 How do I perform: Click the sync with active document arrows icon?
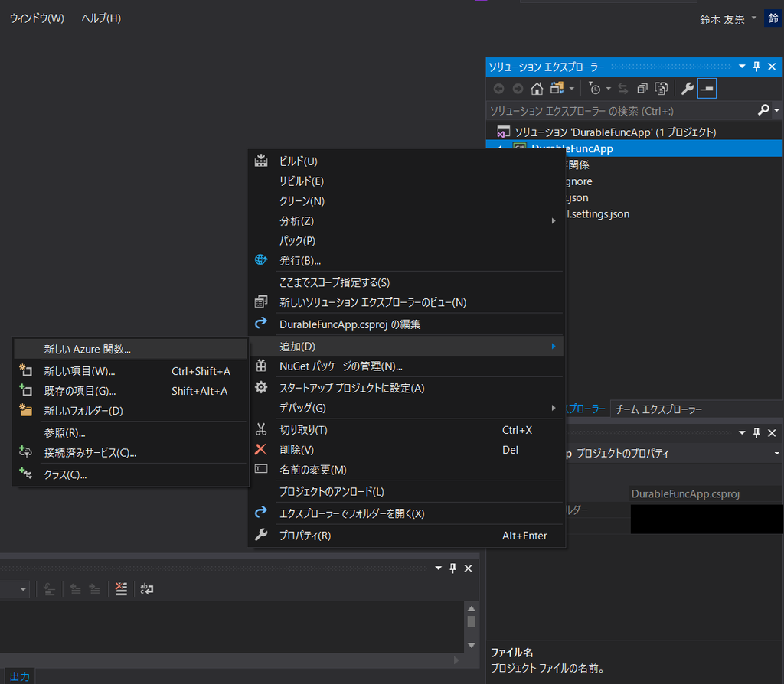point(622,89)
